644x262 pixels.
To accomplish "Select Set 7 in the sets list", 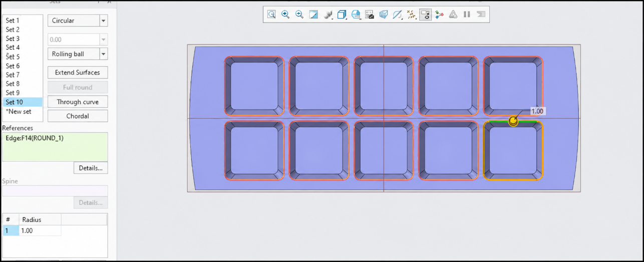I will (23, 74).
